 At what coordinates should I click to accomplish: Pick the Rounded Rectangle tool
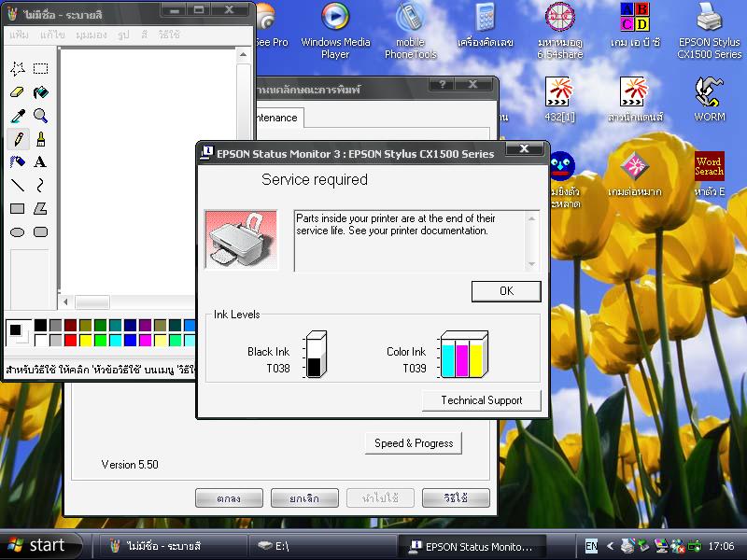(40, 231)
